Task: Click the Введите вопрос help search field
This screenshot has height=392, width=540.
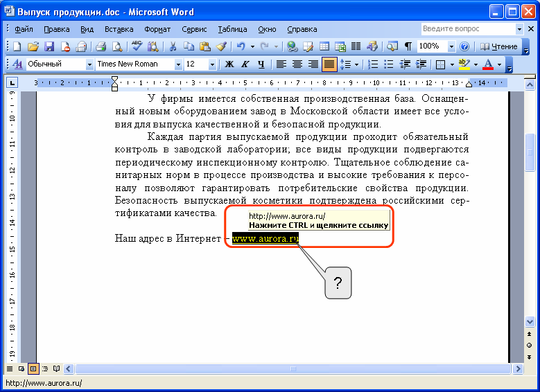Action: pyautogui.click(x=467, y=29)
